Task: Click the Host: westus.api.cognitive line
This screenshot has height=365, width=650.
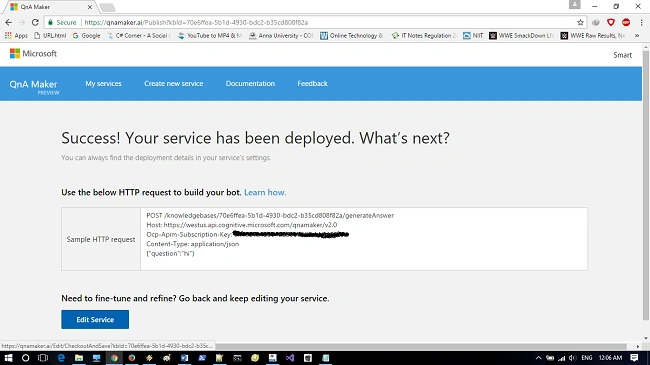Action: point(242,225)
